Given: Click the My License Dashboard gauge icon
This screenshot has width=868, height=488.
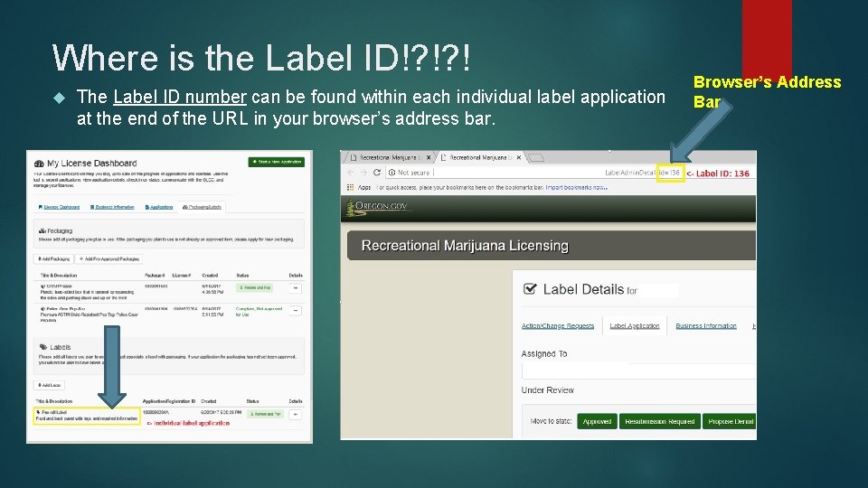Looking at the screenshot, I should [39, 164].
